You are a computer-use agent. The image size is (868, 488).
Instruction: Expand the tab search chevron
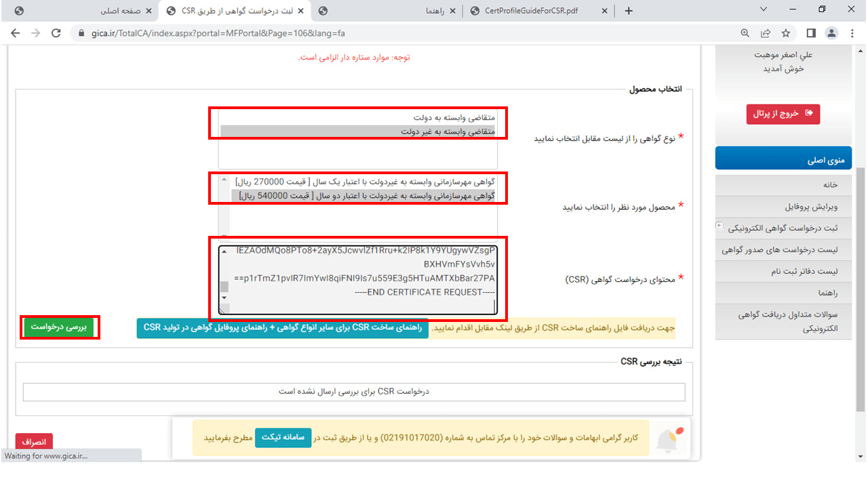click(764, 10)
